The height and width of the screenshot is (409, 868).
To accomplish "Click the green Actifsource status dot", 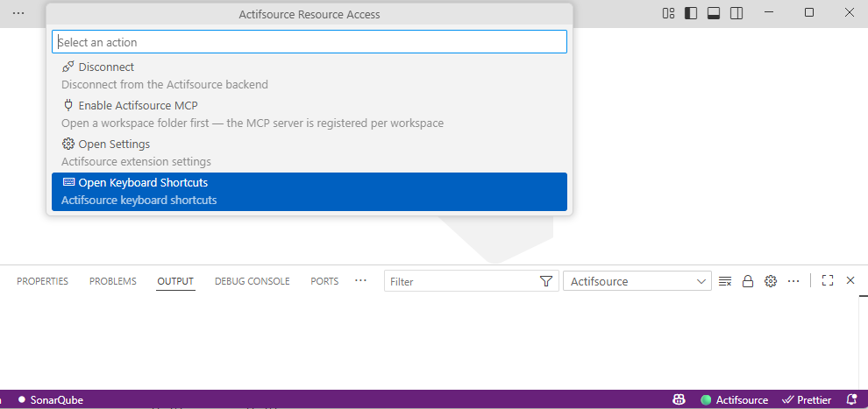I will pos(706,400).
